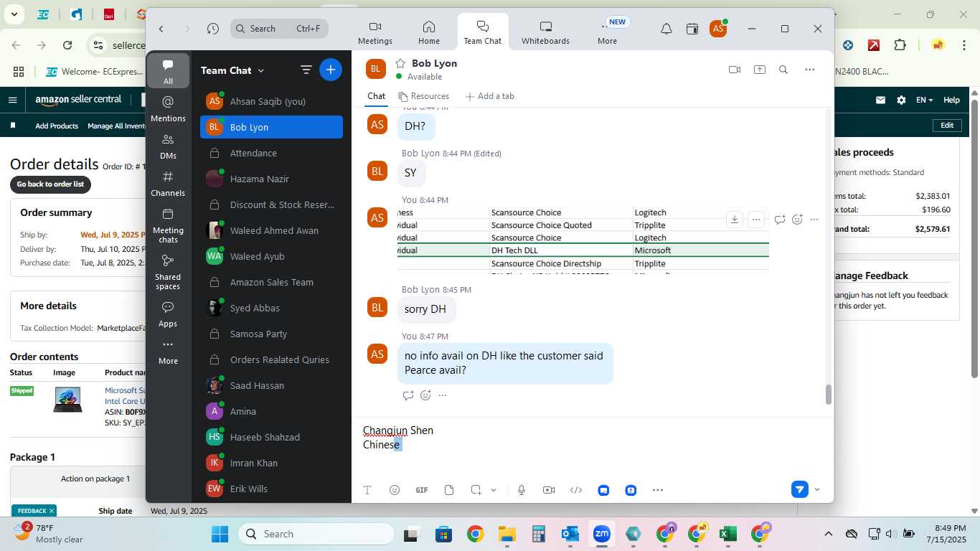Open Apps in the Zoom sidebar
Image resolution: width=980 pixels, height=551 pixels.
[169, 314]
